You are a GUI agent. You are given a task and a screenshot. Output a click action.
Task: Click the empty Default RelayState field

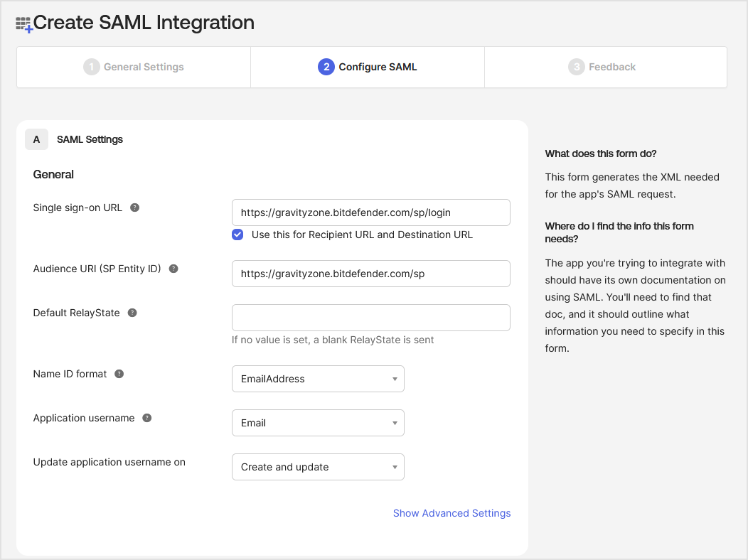[371, 318]
